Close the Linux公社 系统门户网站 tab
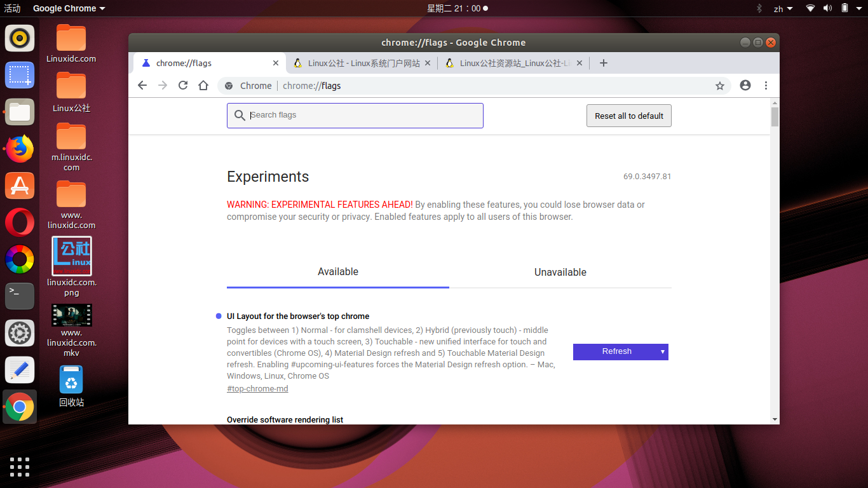 click(428, 63)
